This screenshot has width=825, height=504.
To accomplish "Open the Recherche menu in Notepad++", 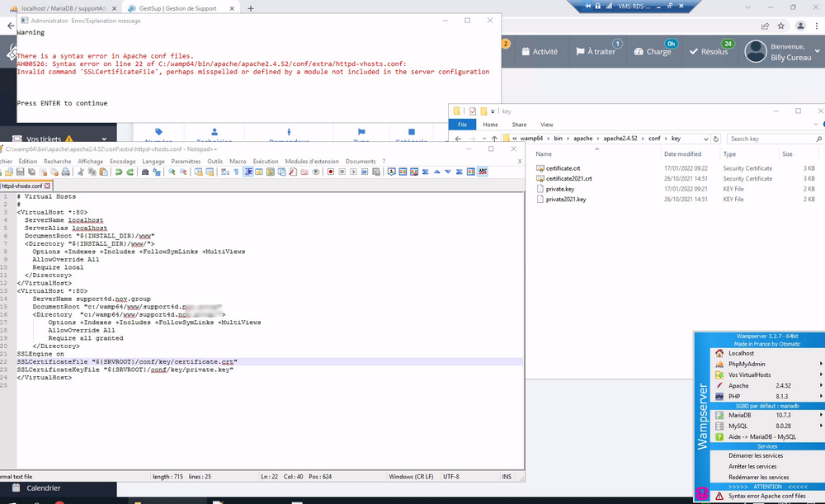I will click(58, 162).
